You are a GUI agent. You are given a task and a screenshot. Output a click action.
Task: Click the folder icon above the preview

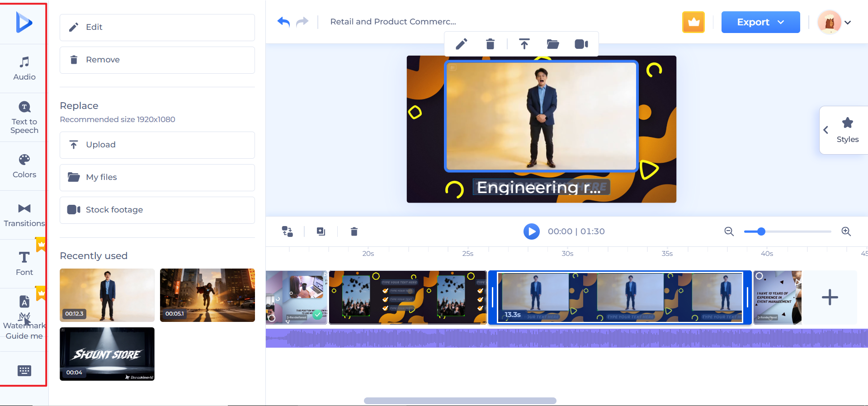553,44
